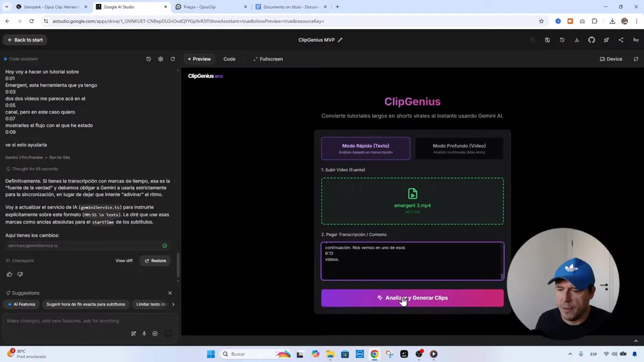The height and width of the screenshot is (362, 644).
Task: Select the Modo Profundo (Video) mode
Action: point(458,148)
